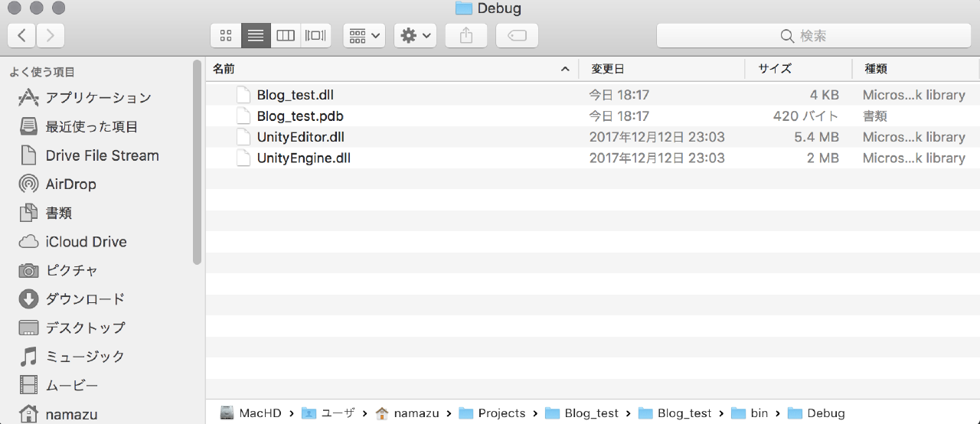Click namazu in the path bar

click(x=407, y=413)
